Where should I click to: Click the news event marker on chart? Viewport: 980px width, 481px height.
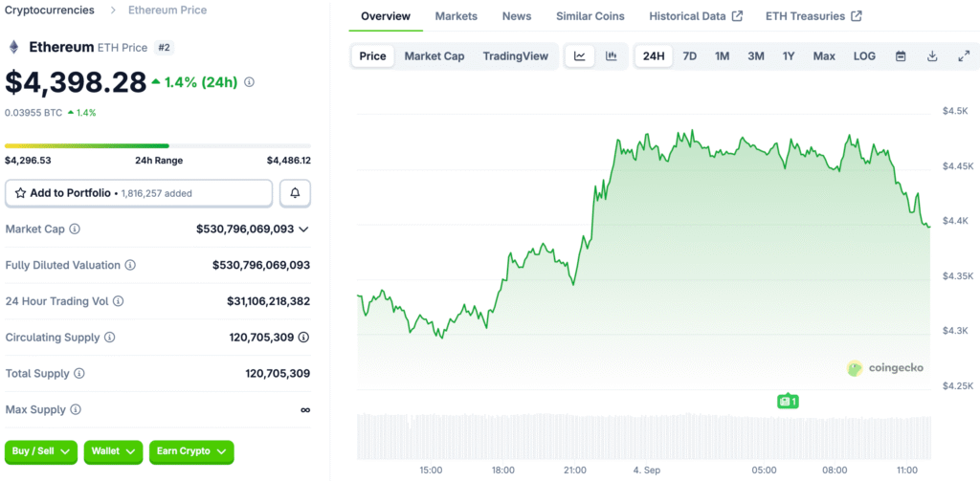coord(787,401)
